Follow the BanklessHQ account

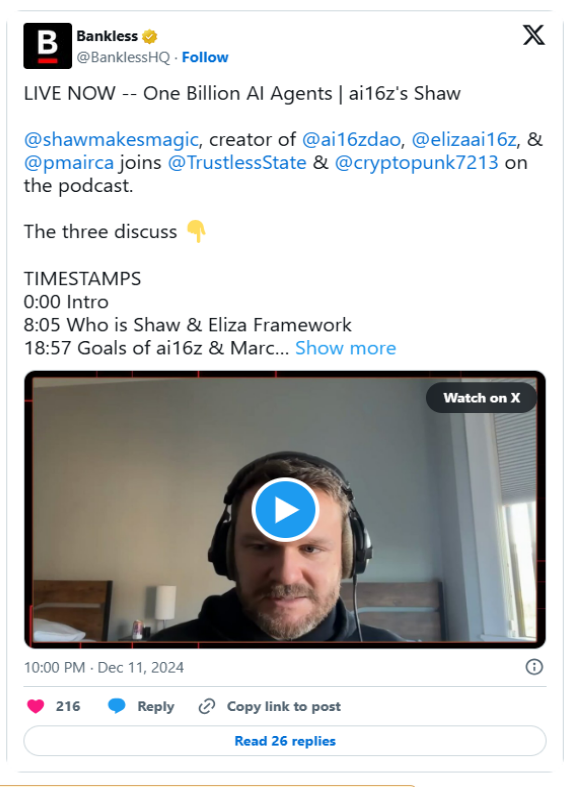point(205,57)
